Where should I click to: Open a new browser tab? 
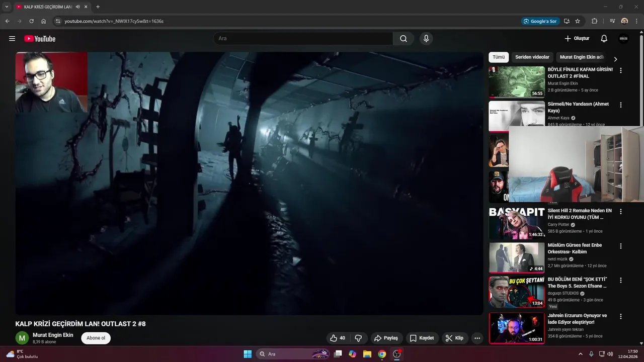tap(98, 7)
